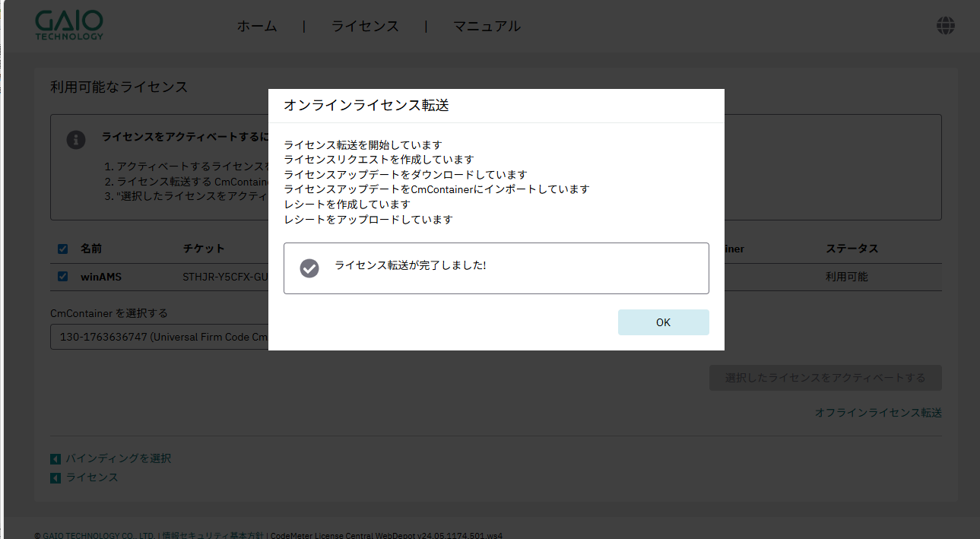Open the オフラインライセンス転送 link

(x=878, y=413)
